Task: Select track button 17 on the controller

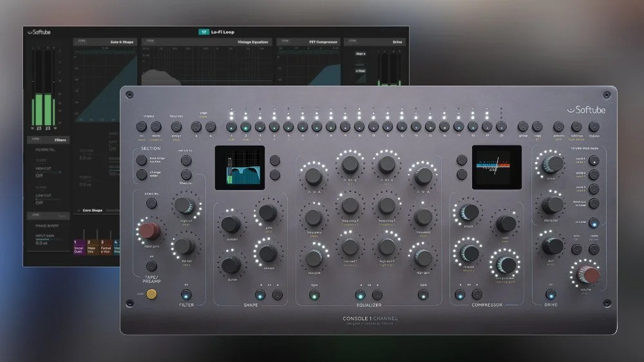Action: (x=459, y=126)
